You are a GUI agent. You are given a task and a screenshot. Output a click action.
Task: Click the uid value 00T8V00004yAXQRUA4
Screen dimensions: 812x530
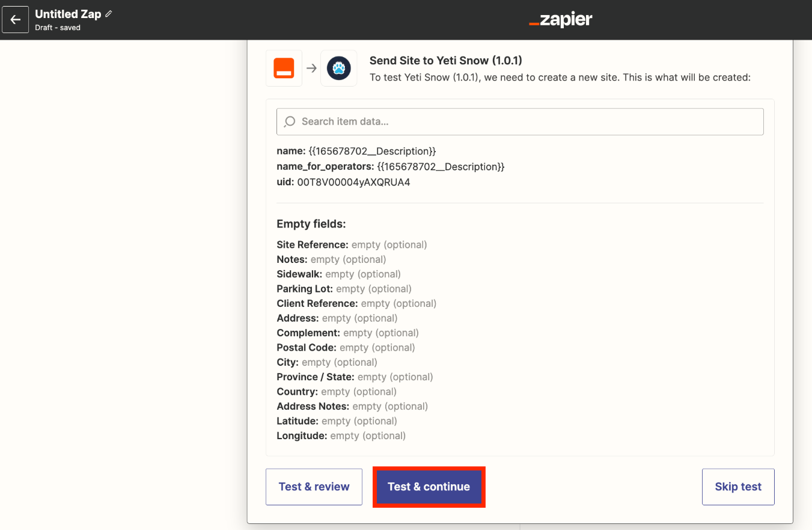click(x=353, y=182)
